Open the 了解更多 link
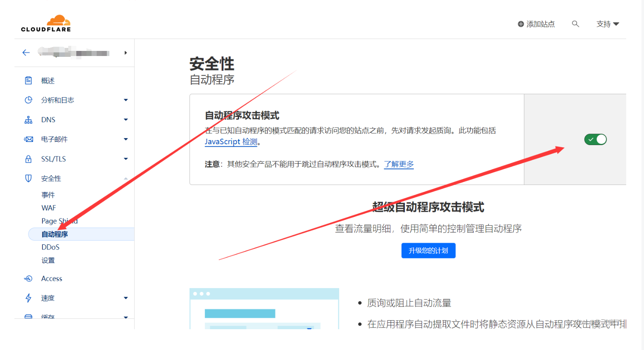Screen dimensions: 644x350 pos(399,164)
